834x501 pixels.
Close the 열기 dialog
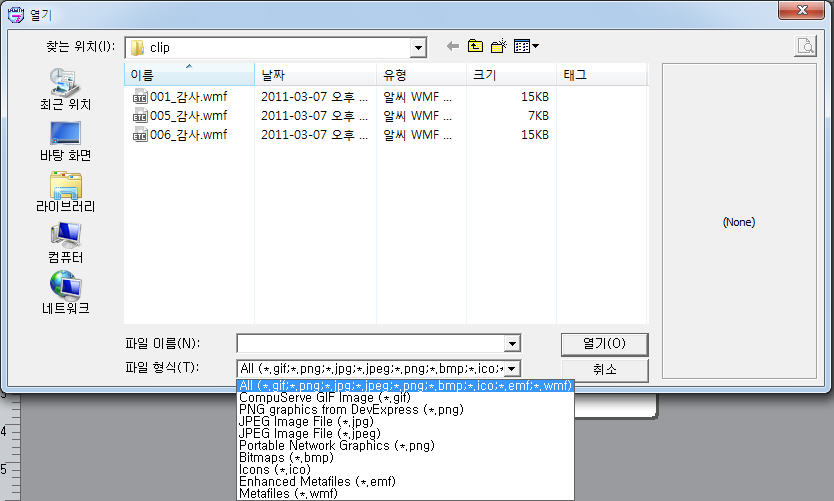[x=802, y=10]
